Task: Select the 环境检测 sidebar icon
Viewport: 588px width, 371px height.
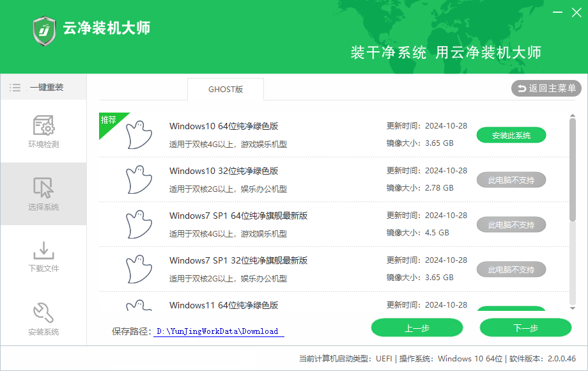Action: pos(43,125)
